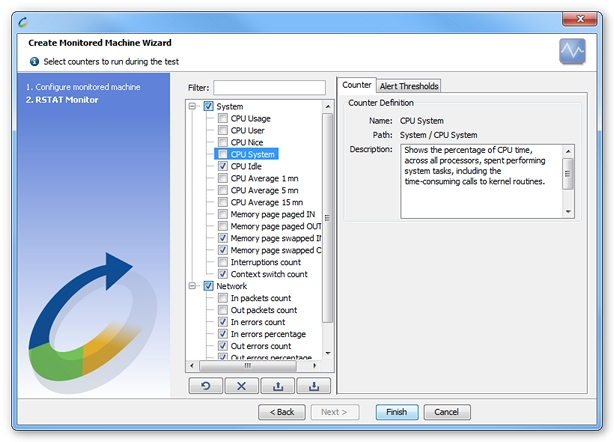Select the 'Network' group label

point(231,286)
